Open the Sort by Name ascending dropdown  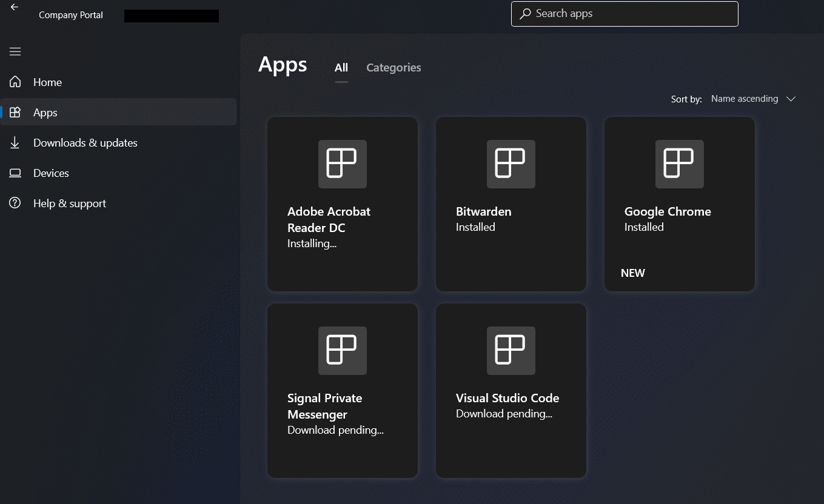coord(753,99)
